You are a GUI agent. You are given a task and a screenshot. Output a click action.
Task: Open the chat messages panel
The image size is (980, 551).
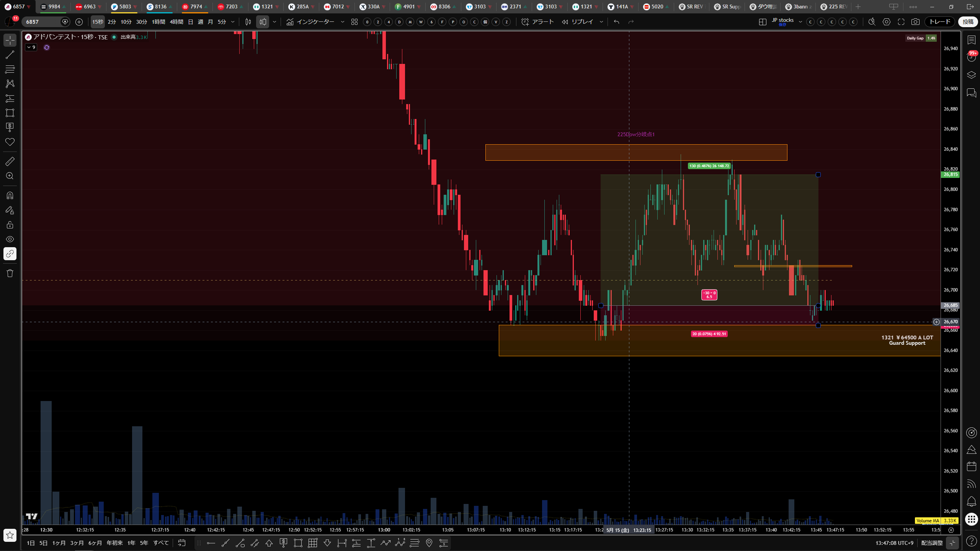click(971, 93)
